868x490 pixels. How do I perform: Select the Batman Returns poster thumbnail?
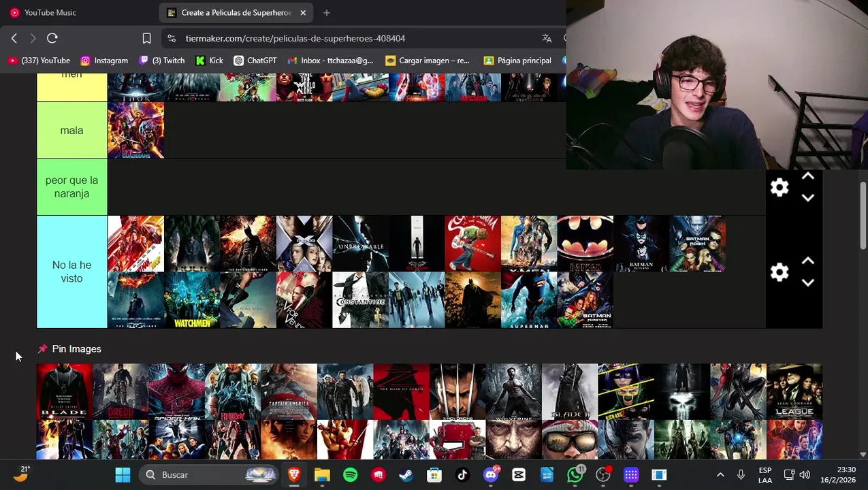coord(641,244)
